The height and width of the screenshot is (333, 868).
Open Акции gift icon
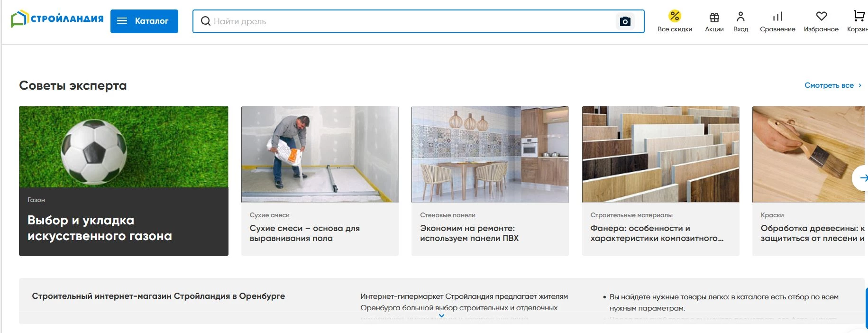[714, 18]
